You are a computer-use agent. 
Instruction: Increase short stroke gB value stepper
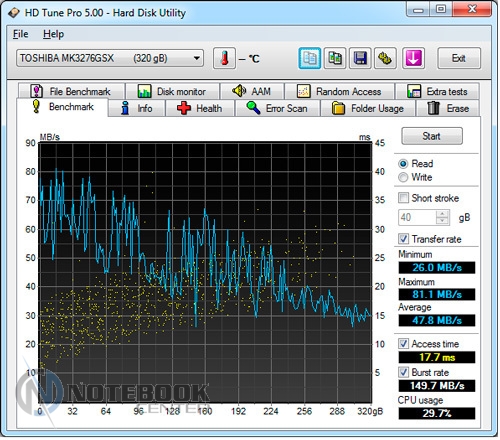tap(442, 214)
